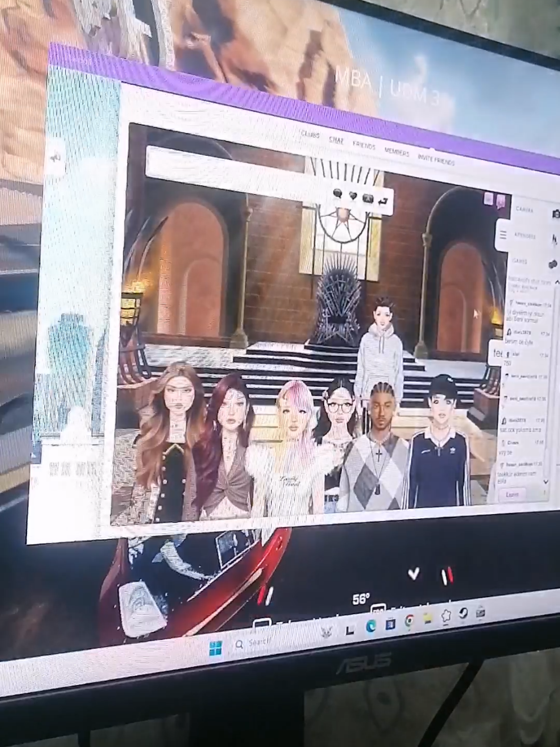Image resolution: width=560 pixels, height=747 pixels.
Task: Open the star-shaped app taskbar icon
Action: pos(446,616)
